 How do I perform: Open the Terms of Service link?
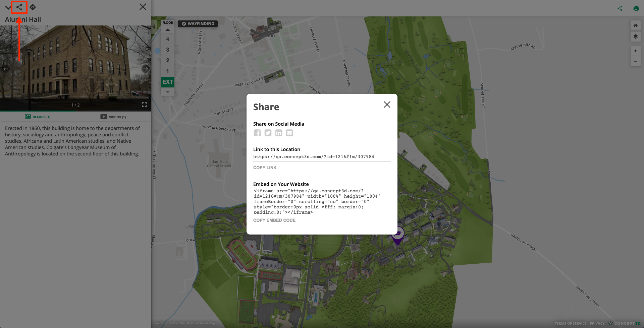click(571, 323)
